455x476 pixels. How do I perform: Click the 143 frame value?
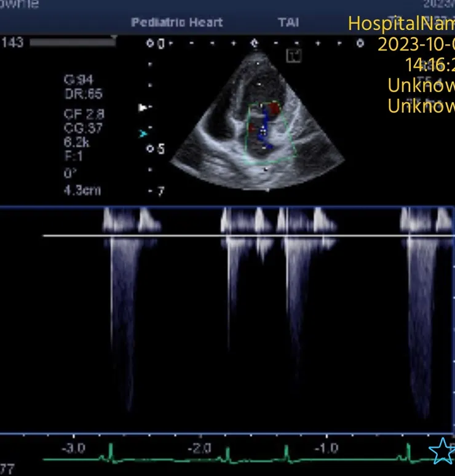(12, 42)
